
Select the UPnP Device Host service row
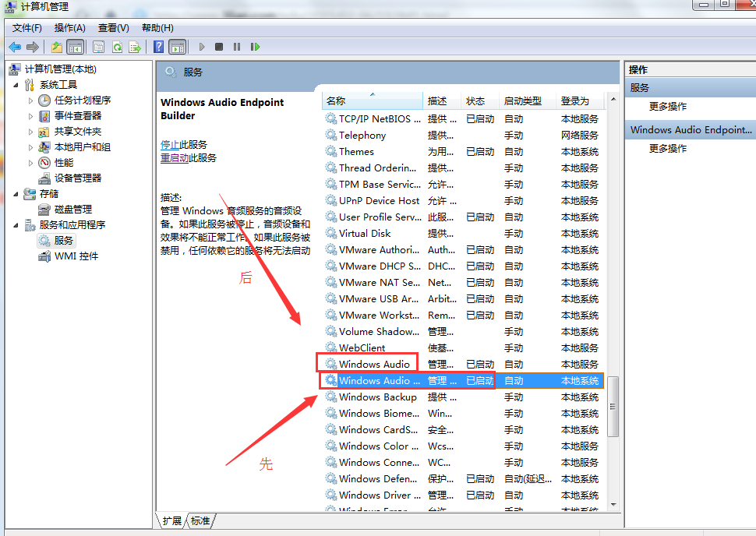[x=463, y=201]
